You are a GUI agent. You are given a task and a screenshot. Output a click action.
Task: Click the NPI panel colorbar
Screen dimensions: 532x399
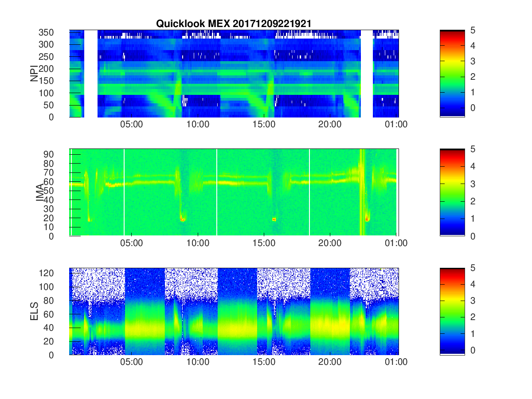pyautogui.click(x=452, y=74)
